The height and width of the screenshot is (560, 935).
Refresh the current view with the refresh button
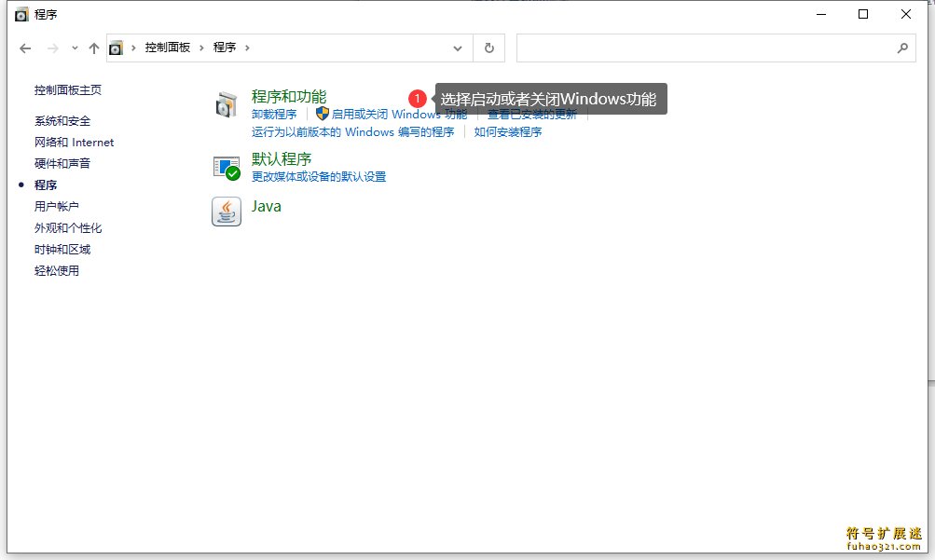[x=489, y=48]
